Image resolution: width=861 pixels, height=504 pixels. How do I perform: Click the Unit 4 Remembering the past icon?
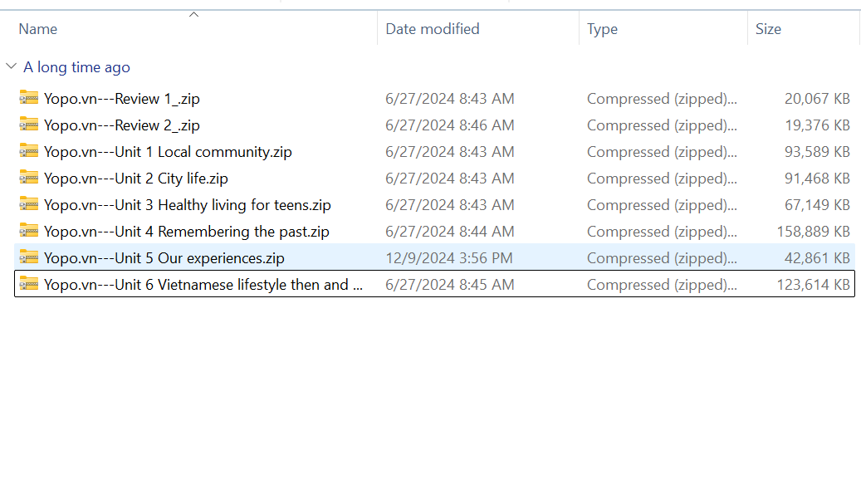click(29, 231)
